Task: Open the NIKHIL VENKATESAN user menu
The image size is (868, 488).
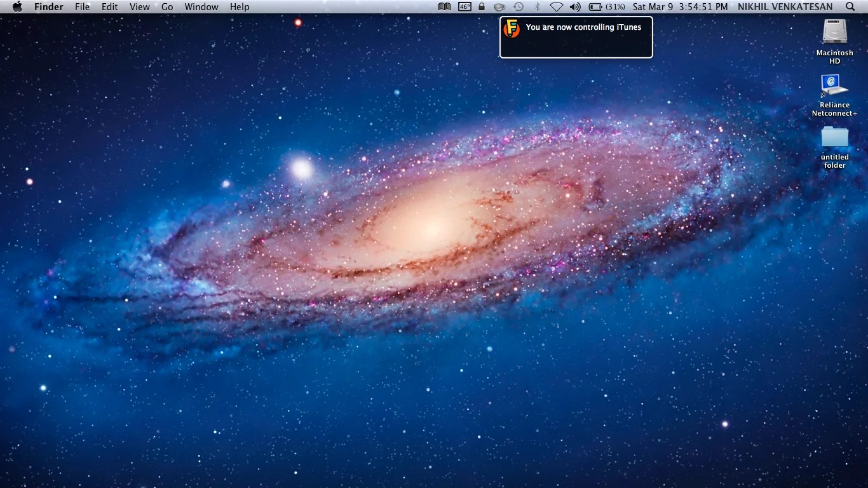Action: tap(785, 7)
